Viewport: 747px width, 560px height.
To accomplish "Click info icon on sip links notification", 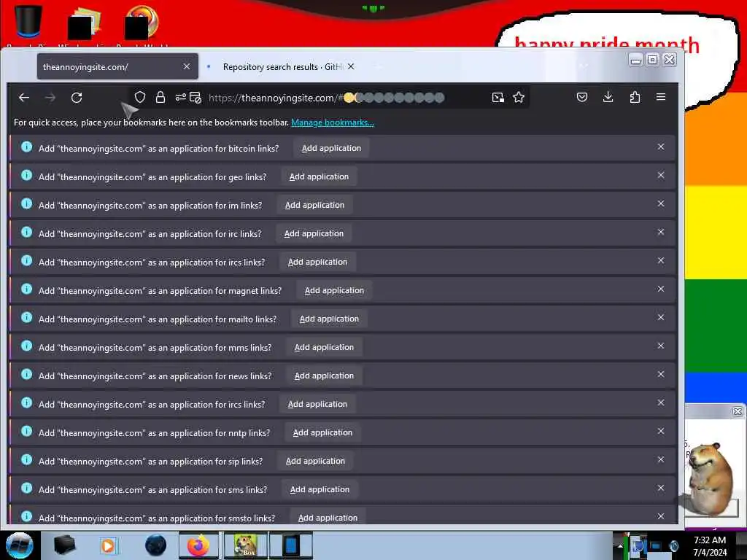I will (x=27, y=459).
